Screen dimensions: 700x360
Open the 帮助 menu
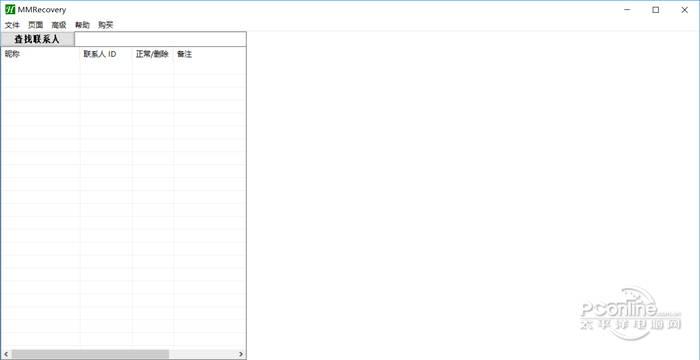(x=82, y=25)
